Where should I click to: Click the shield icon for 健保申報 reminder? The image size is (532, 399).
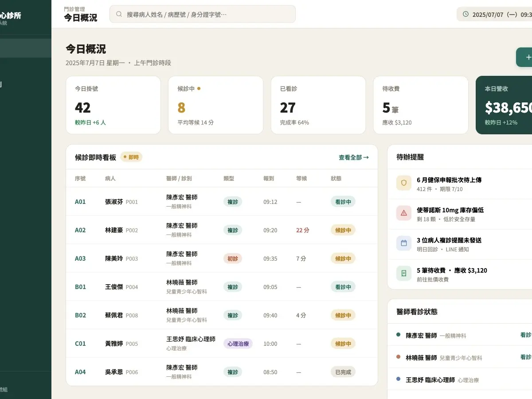point(403,183)
